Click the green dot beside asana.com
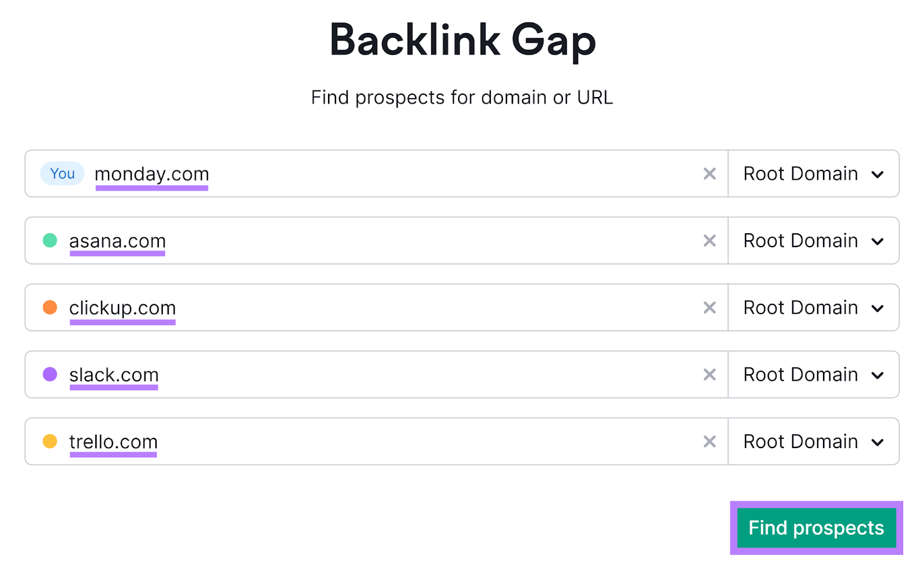The height and width of the screenshot is (574, 924). 50,240
